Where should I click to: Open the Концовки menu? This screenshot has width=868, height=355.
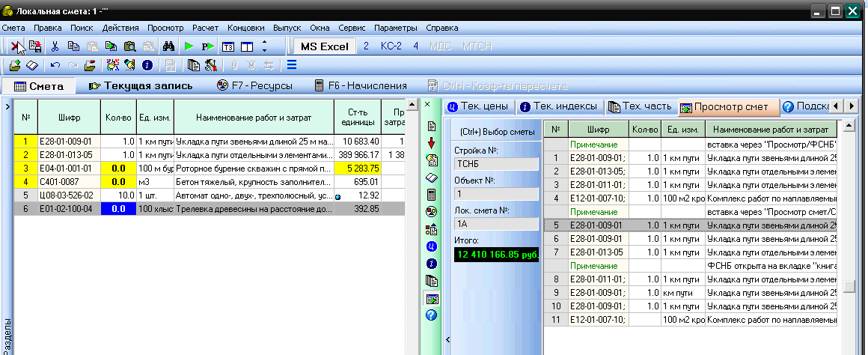pos(245,28)
